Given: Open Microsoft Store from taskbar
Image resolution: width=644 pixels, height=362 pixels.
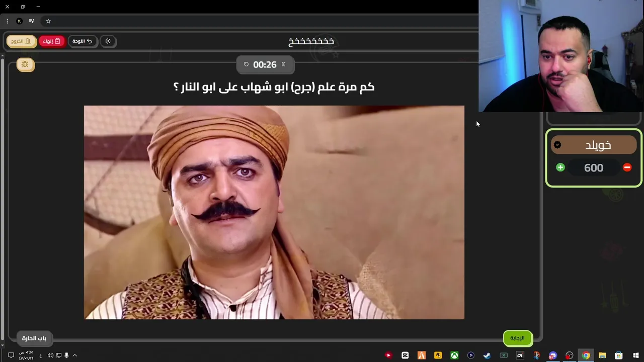Looking at the screenshot, I should click(x=619, y=355).
